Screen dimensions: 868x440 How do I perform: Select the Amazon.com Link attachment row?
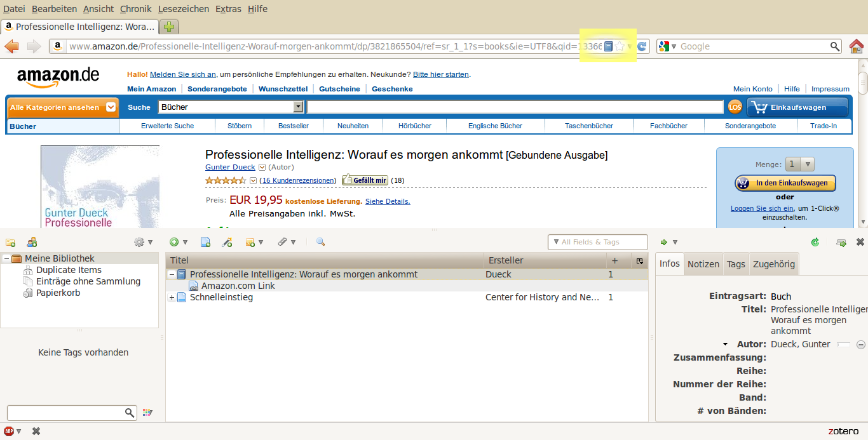coord(407,286)
